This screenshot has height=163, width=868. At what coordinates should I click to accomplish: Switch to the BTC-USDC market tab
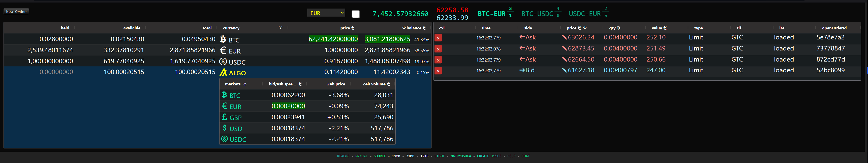click(x=537, y=14)
